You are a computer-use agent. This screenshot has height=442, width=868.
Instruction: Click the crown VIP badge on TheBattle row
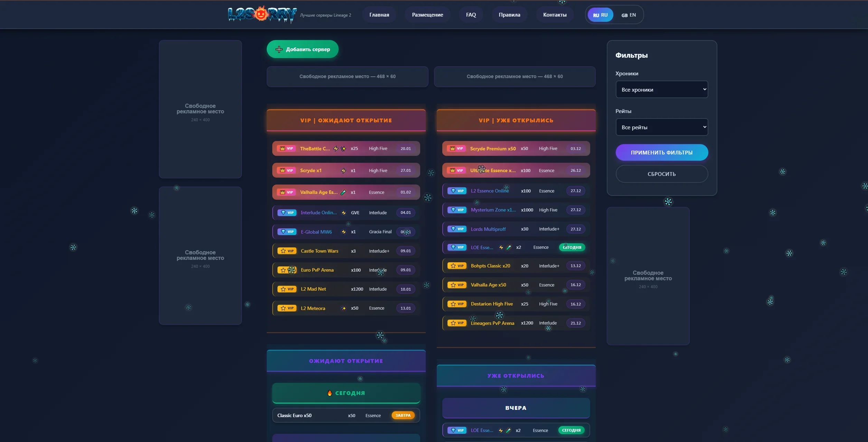click(x=286, y=149)
